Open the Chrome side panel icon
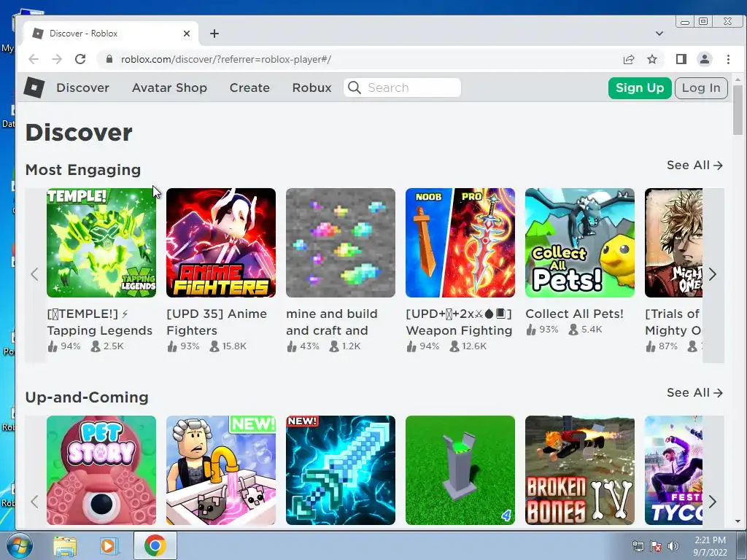Image resolution: width=747 pixels, height=560 pixels. pos(681,59)
